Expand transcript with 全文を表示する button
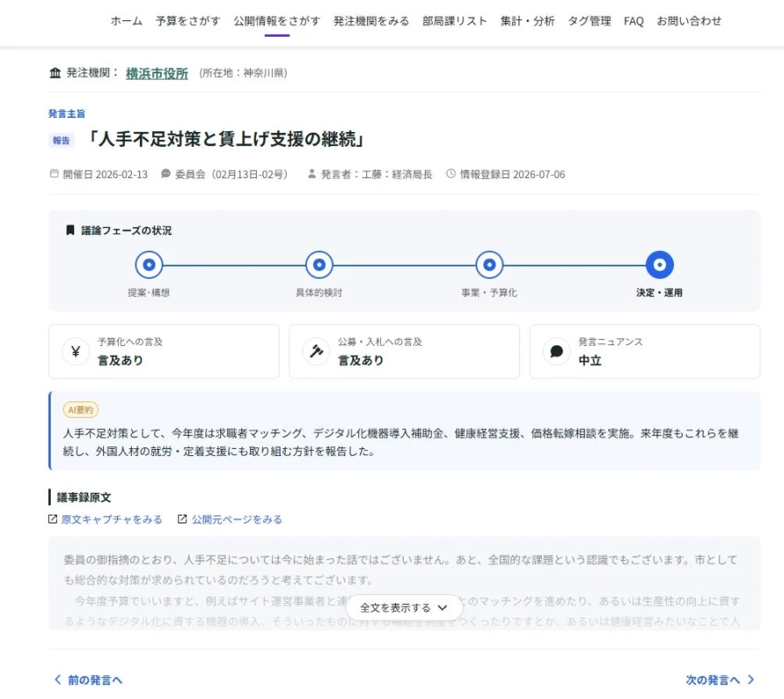This screenshot has width=784, height=699. click(404, 607)
